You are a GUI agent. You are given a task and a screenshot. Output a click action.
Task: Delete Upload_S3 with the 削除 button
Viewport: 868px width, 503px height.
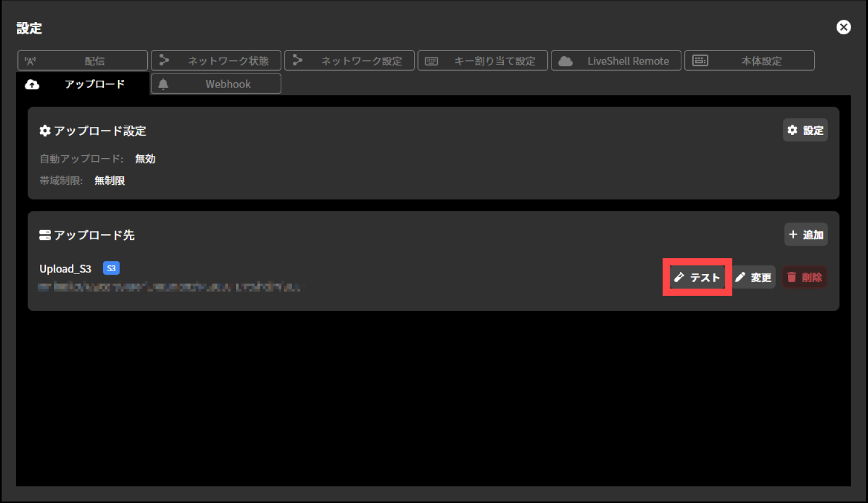(x=805, y=278)
